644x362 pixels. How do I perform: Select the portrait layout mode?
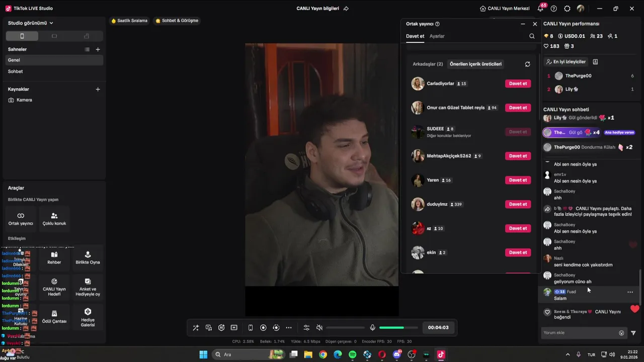22,36
